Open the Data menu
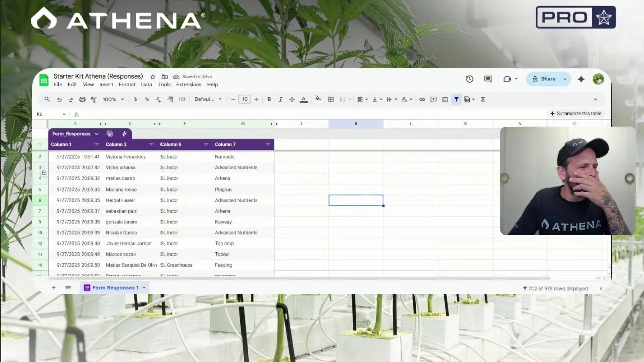 [147, 85]
